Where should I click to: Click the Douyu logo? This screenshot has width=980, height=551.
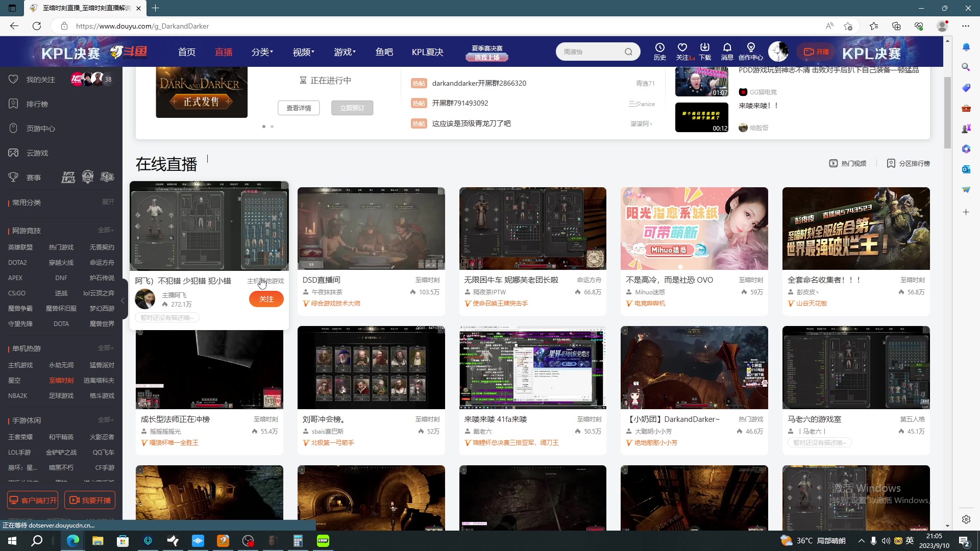coord(129,52)
